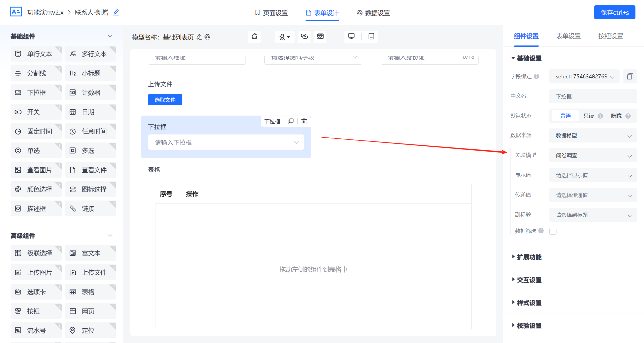Open the 关联模型 dropdown showing 问卷调查
644x343 pixels.
593,155
